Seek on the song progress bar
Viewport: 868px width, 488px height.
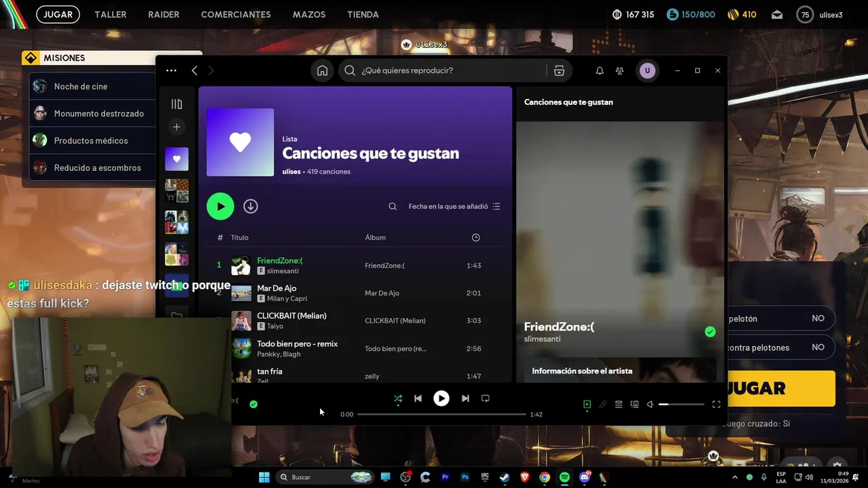(441, 414)
